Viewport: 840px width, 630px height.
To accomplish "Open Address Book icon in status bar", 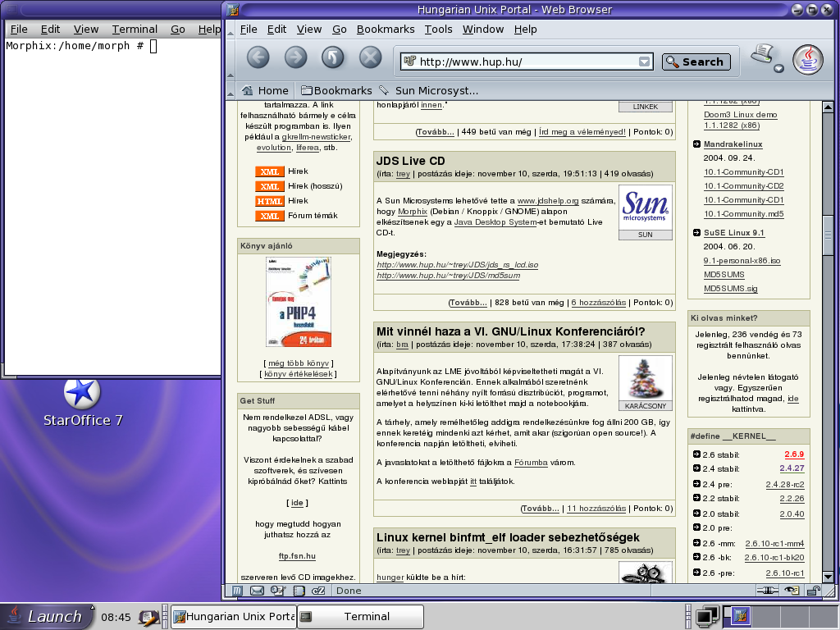I will (x=299, y=591).
